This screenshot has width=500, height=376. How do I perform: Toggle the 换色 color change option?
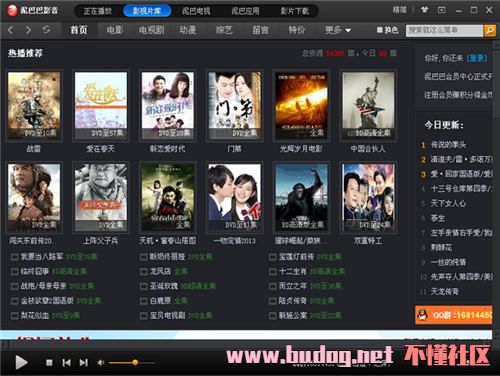(387, 30)
